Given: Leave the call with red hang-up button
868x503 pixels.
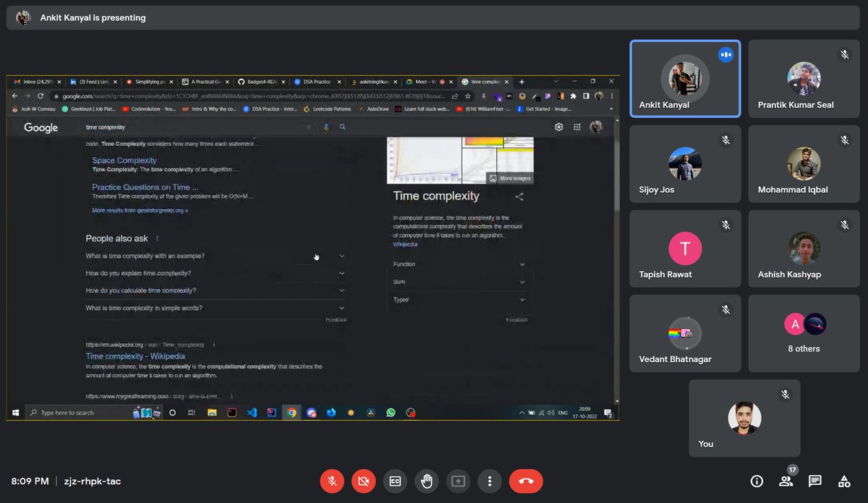Looking at the screenshot, I should [526, 481].
